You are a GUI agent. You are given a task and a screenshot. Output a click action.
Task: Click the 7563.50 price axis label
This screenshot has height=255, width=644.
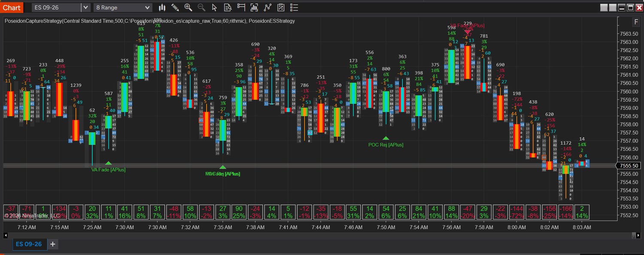click(629, 34)
